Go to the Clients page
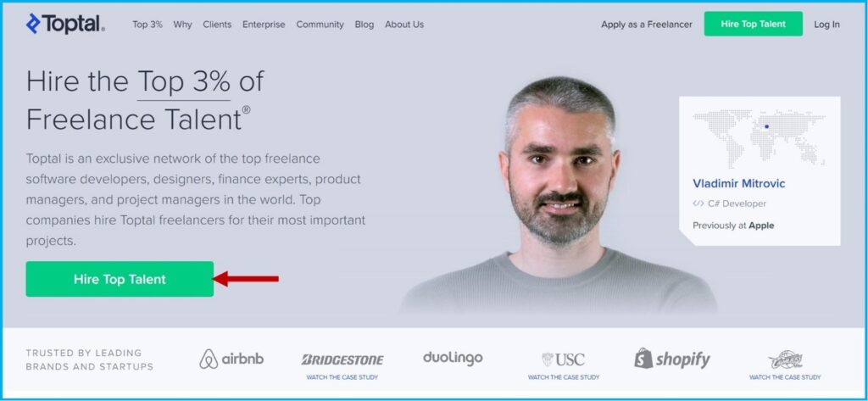Screen dimensions: 868x401 tap(217, 25)
